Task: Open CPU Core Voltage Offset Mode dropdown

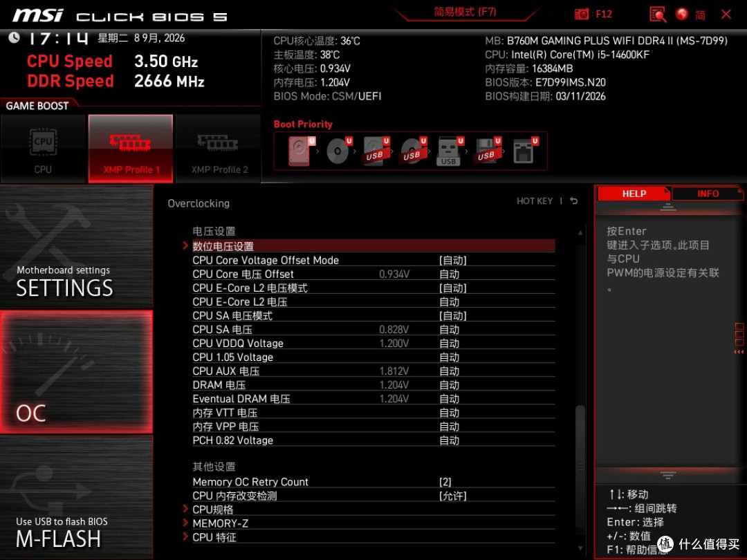Action: coord(452,260)
